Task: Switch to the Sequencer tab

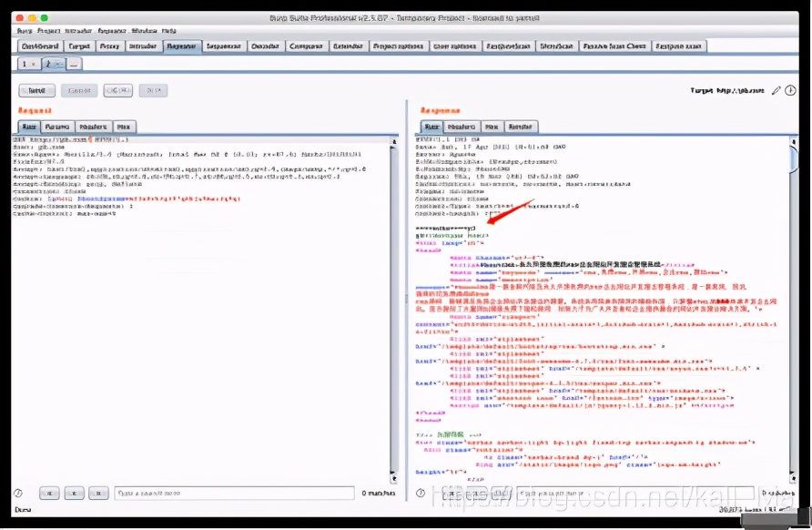Action: [224, 46]
